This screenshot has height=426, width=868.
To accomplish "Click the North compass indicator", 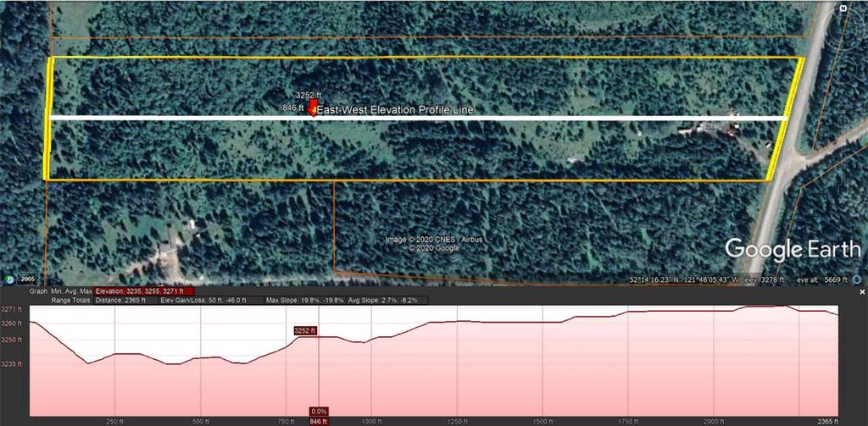I will pos(843,8).
